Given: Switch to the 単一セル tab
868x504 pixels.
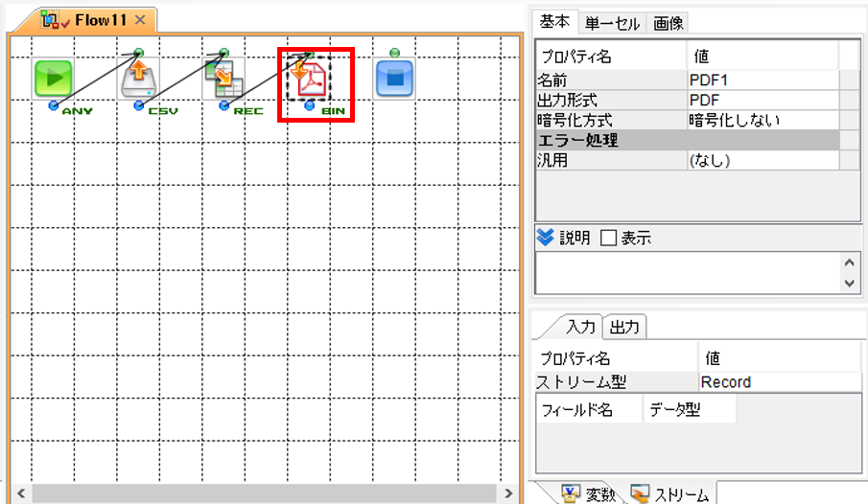Looking at the screenshot, I should click(612, 23).
